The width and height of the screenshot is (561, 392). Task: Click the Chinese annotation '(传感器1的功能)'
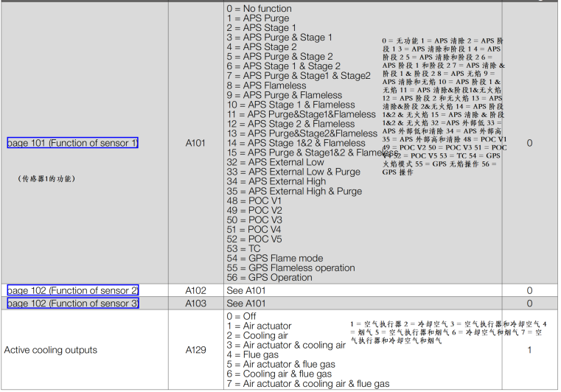click(46, 178)
